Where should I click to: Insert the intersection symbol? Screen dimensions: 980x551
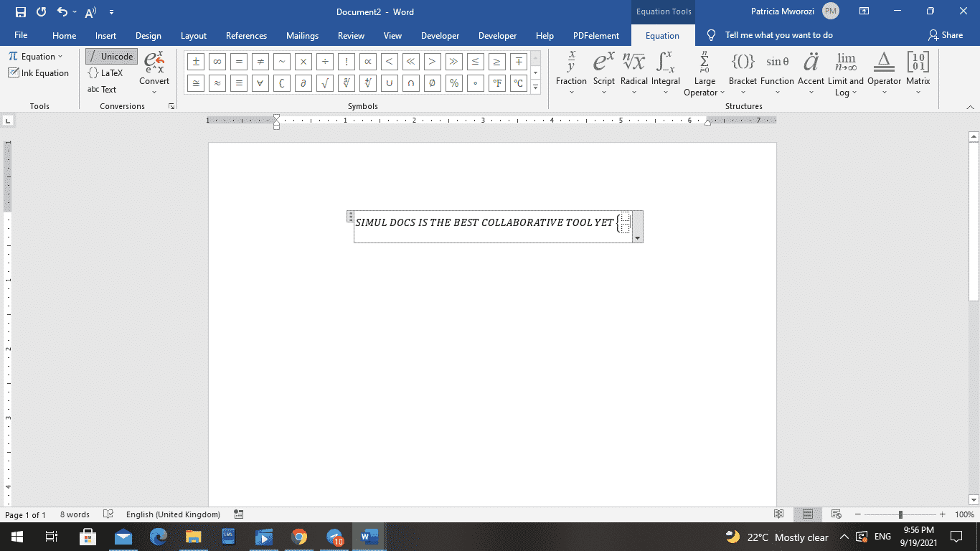pos(410,83)
